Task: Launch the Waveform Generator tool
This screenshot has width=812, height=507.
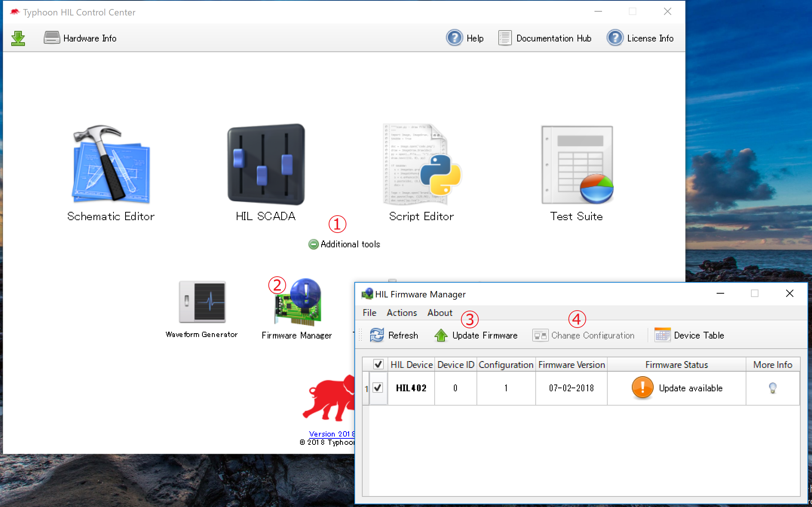Action: (202, 302)
